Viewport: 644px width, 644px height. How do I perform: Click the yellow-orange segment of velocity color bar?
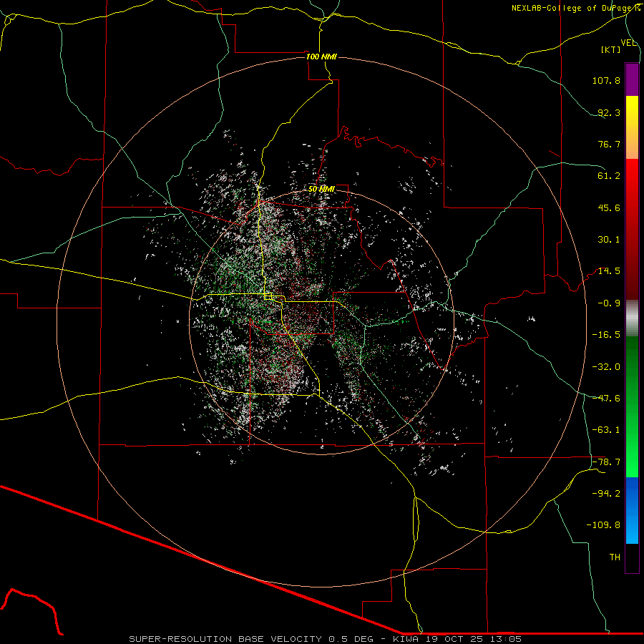coord(632,127)
